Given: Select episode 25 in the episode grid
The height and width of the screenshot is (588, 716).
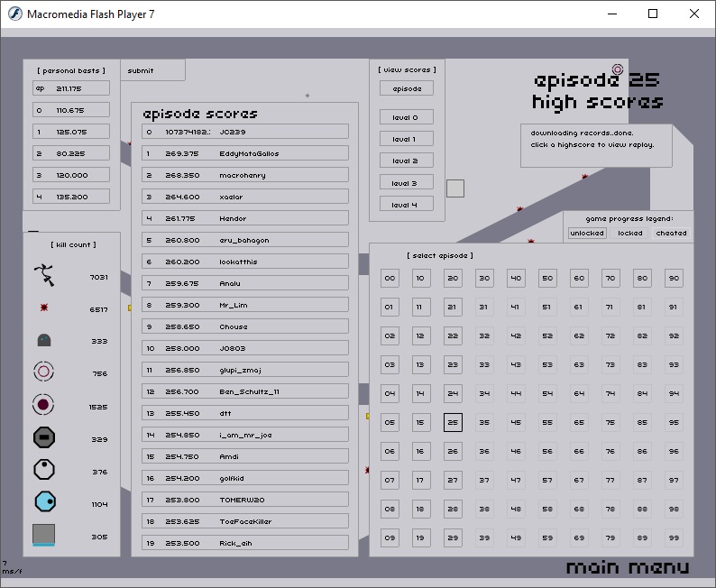Looking at the screenshot, I should coord(453,422).
